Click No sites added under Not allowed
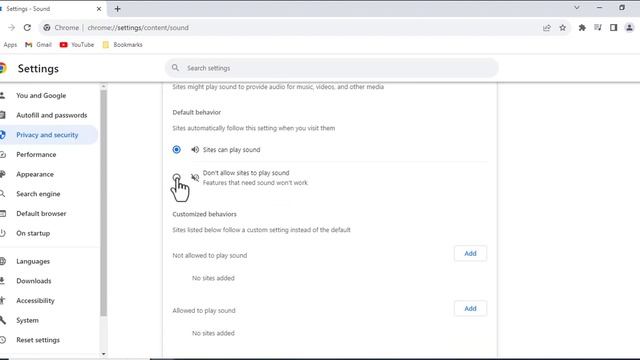 [x=213, y=278]
